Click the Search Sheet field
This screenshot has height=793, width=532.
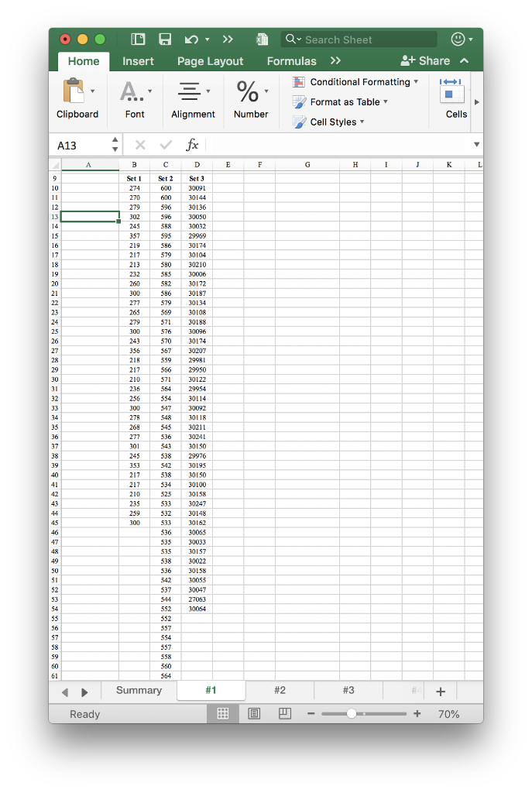pyautogui.click(x=359, y=39)
